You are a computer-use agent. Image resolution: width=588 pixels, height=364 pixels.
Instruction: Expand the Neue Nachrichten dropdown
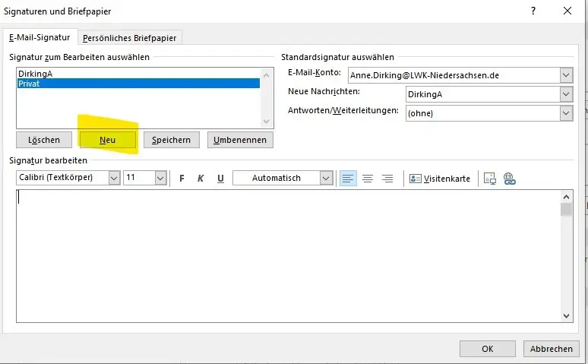566,94
